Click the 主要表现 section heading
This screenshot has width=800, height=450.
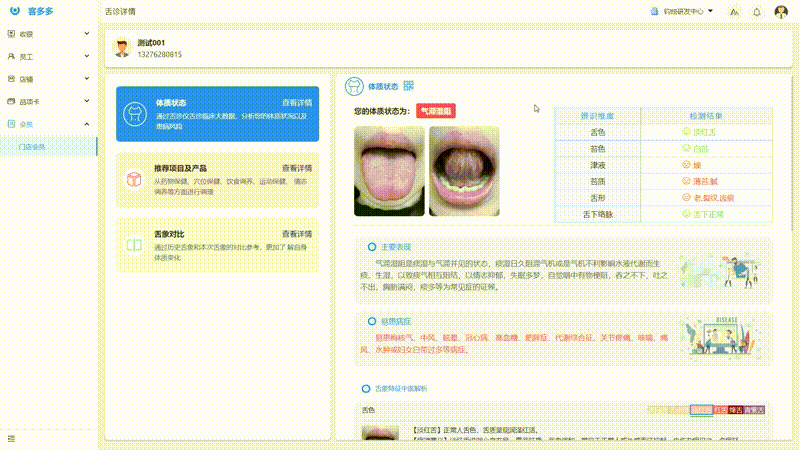[x=396, y=247]
